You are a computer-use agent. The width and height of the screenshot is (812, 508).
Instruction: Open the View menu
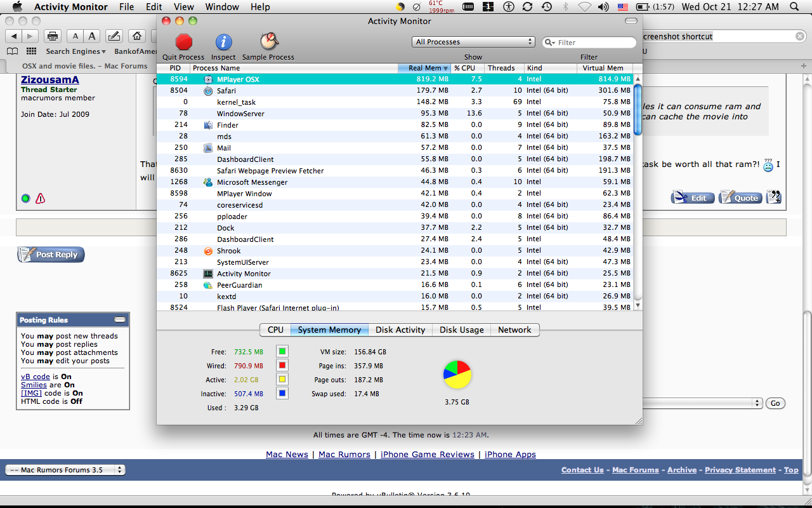[x=184, y=7]
